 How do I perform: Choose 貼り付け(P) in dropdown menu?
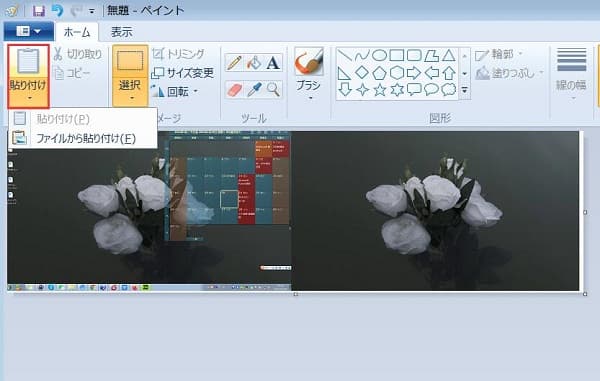click(x=83, y=119)
